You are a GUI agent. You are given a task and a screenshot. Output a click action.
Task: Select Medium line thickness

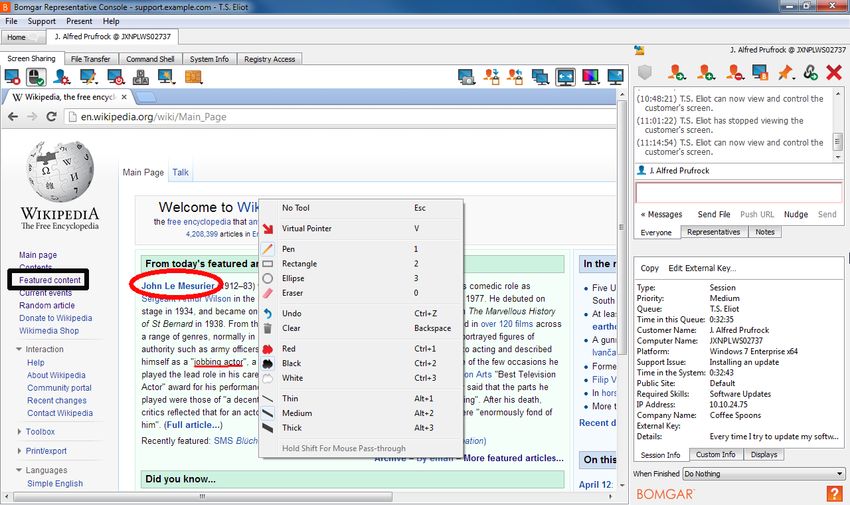pos(362,413)
